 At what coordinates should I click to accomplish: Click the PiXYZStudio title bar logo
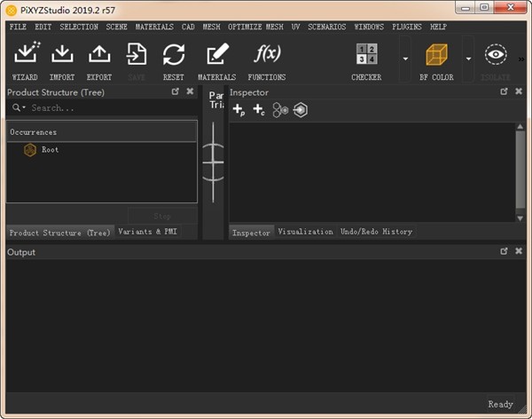(x=12, y=11)
